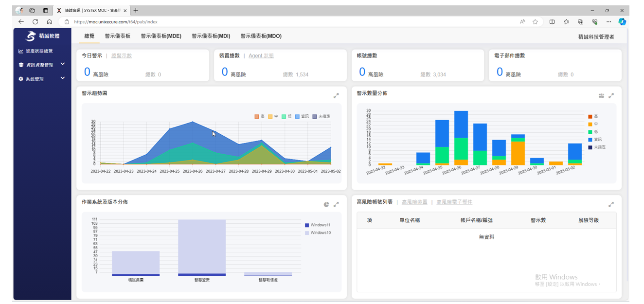Toggle the 資訊 legend in 警示趨勢圖
This screenshot has width=644, height=304.
tap(302, 116)
